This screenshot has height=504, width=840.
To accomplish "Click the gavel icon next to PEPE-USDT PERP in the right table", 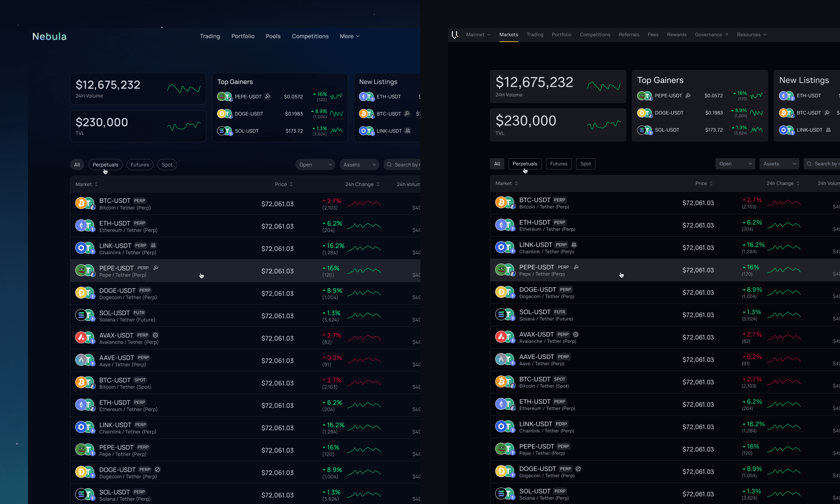I will pos(576,267).
